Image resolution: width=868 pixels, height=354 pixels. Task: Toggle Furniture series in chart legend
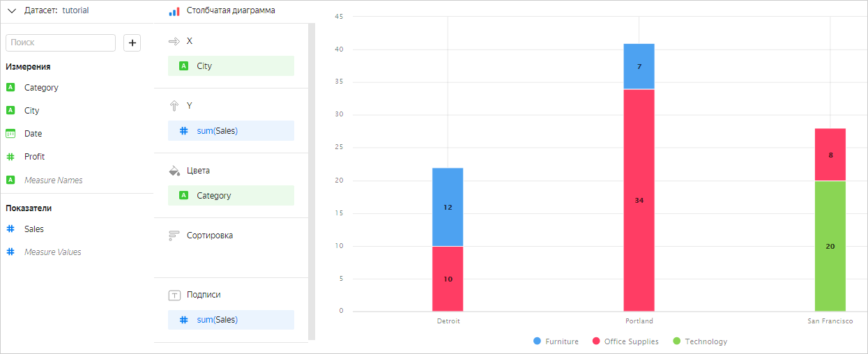coord(556,341)
